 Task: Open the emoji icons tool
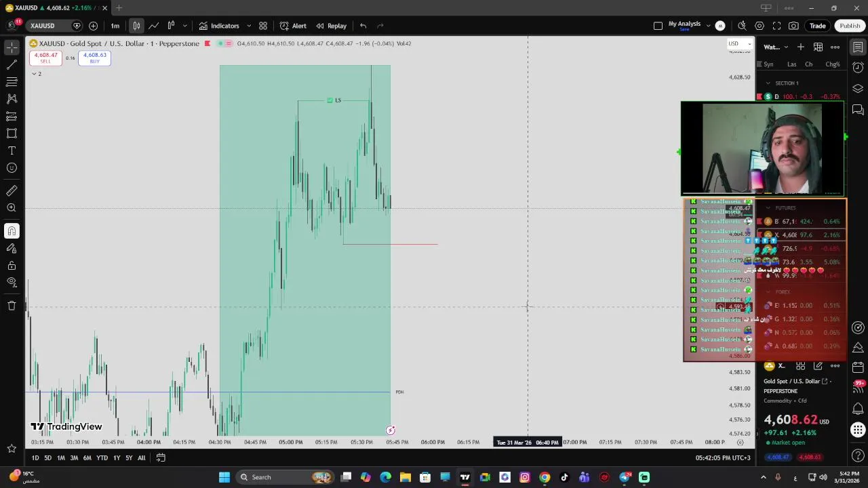tap(12, 168)
